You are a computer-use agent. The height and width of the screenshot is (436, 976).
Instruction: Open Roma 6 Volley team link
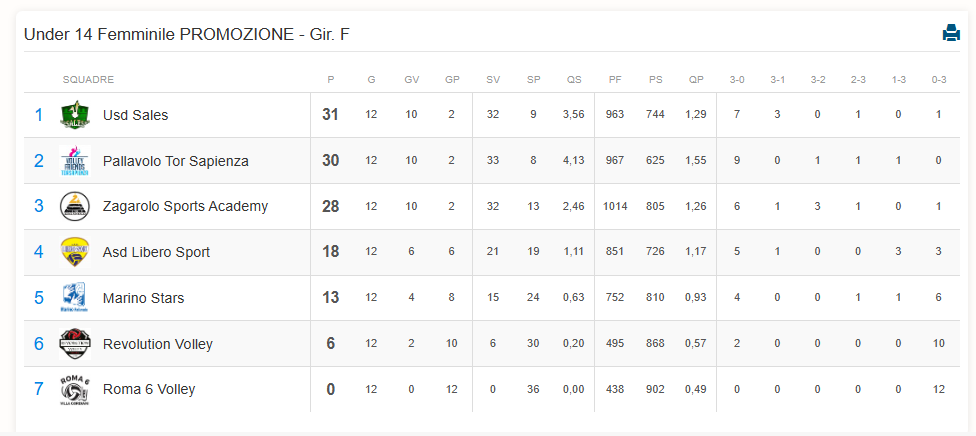tap(149, 389)
